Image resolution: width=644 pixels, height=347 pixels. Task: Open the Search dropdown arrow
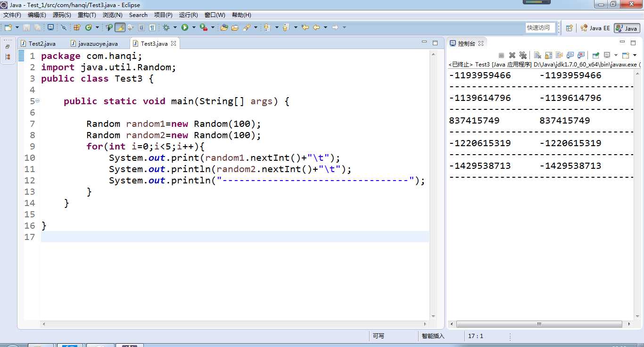256,28
